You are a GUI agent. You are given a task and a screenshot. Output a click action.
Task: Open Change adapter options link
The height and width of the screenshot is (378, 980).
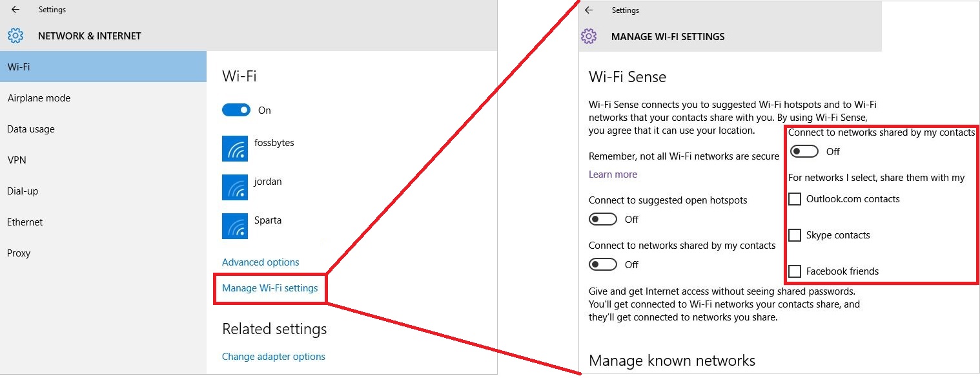click(274, 357)
